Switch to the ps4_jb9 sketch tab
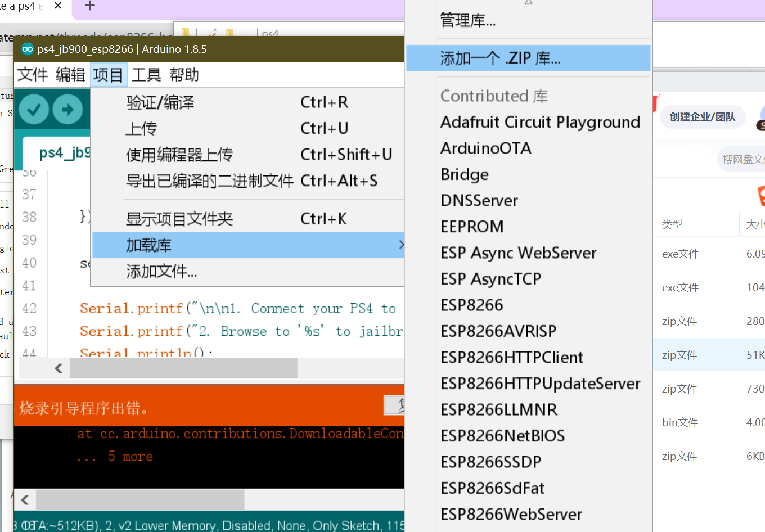 [57, 152]
